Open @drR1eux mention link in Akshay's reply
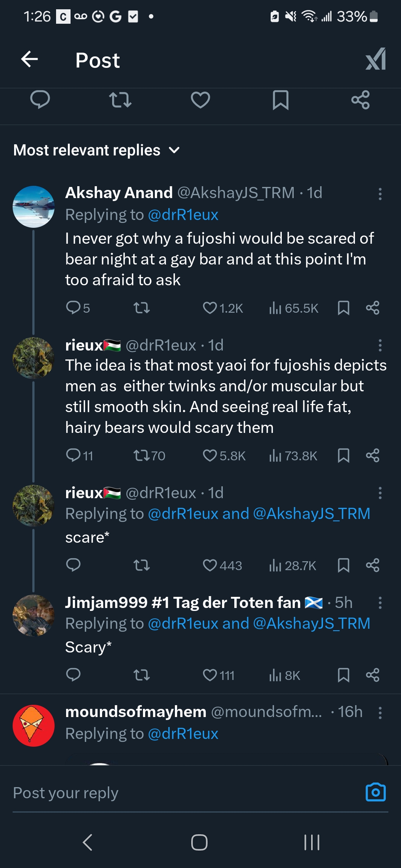The width and height of the screenshot is (401, 868). click(183, 215)
